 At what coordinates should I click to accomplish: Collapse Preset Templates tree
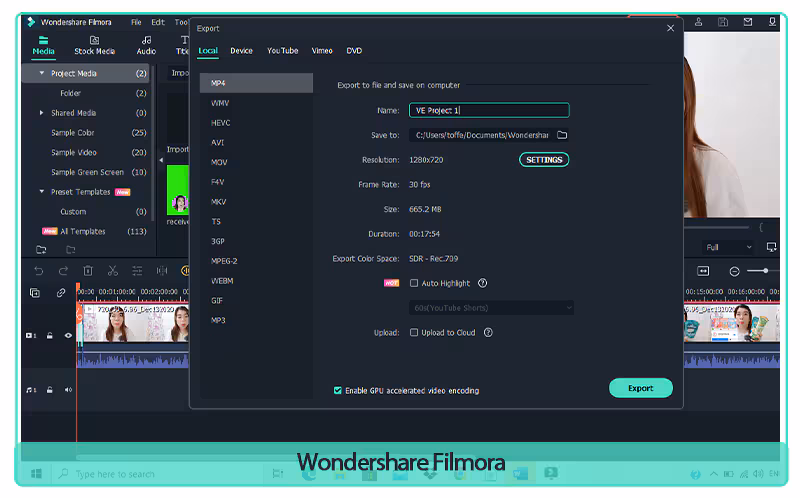coord(42,192)
